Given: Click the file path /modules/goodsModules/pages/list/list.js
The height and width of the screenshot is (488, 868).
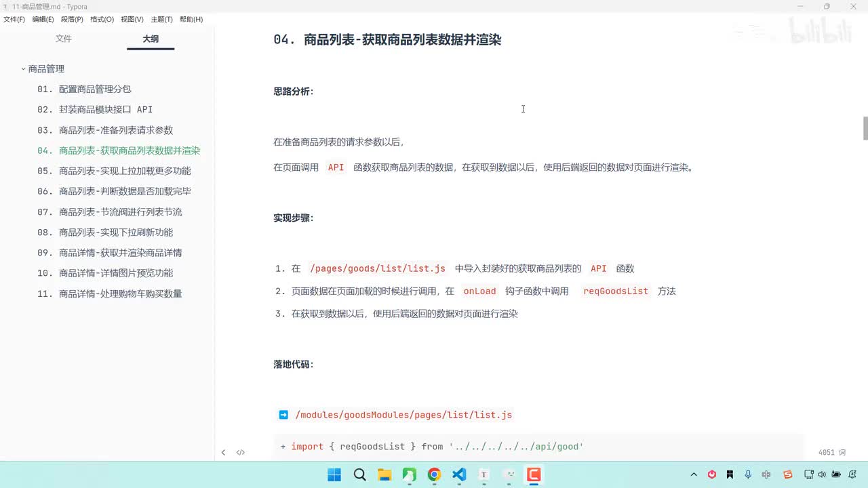Looking at the screenshot, I should click(x=403, y=415).
